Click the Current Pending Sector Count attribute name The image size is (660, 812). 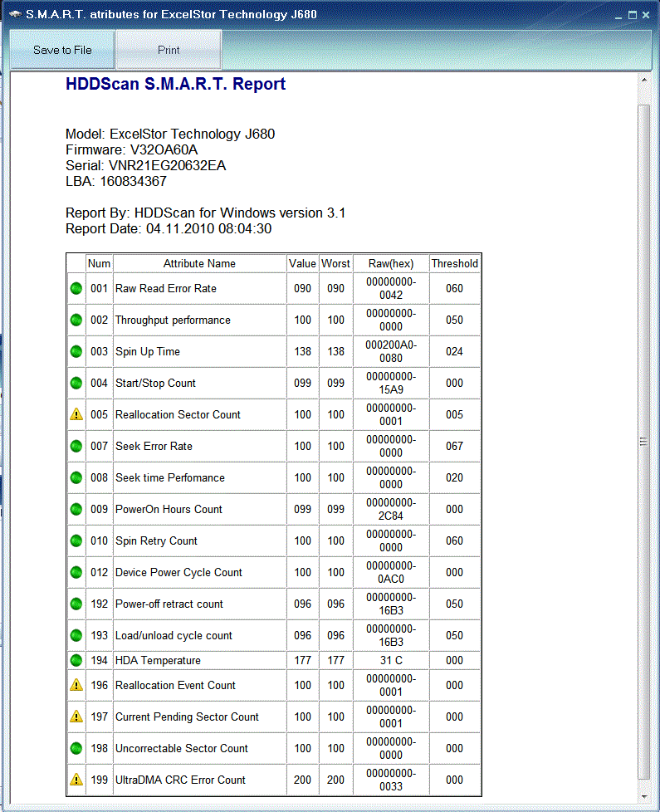pos(187,717)
